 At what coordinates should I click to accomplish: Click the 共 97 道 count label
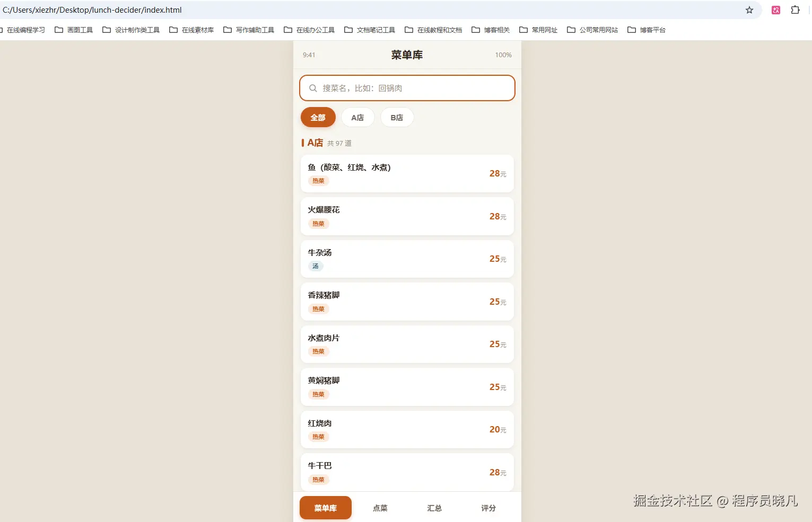pos(339,143)
